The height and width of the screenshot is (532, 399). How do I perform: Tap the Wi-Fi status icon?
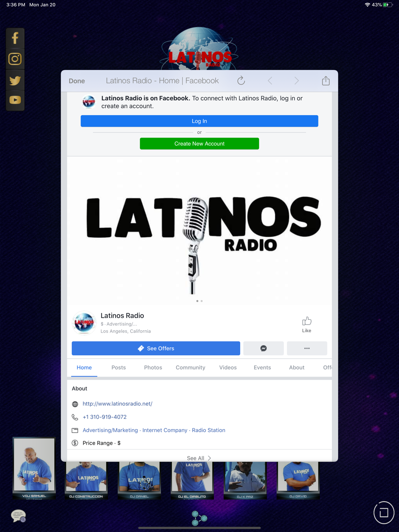click(x=367, y=5)
